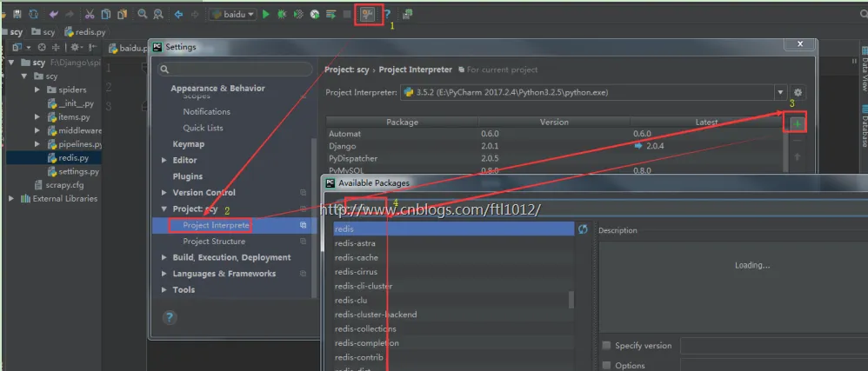The width and height of the screenshot is (868, 371).
Task: Expand Languages & Frameworks arrow
Action: [x=164, y=274]
